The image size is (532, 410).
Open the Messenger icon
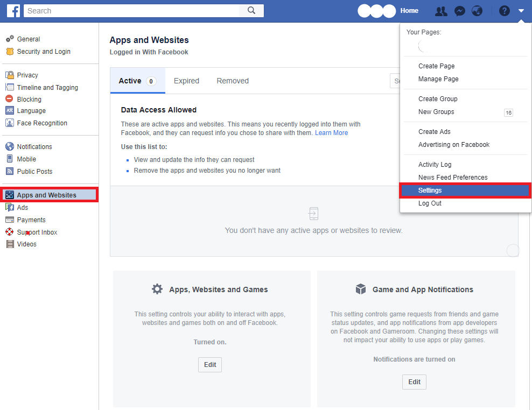459,11
